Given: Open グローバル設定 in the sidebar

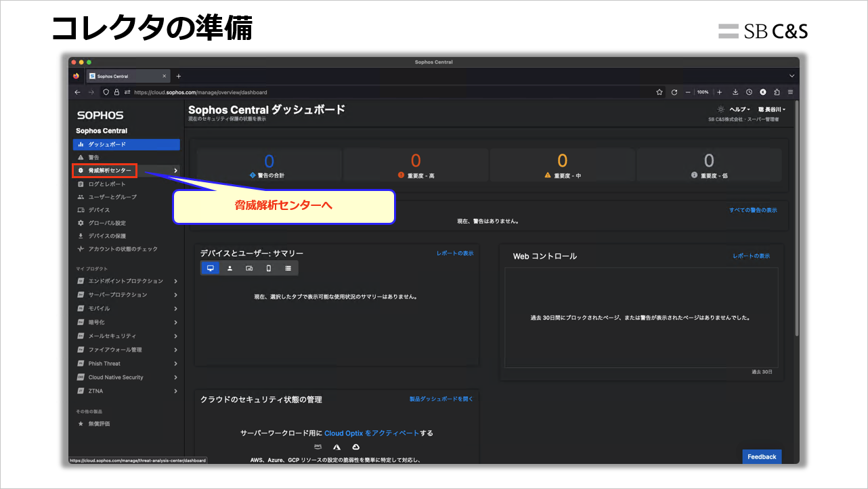Looking at the screenshot, I should coord(107,223).
